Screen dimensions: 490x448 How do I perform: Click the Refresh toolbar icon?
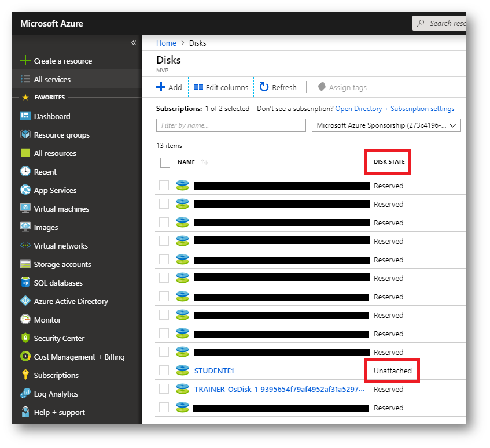pos(264,87)
